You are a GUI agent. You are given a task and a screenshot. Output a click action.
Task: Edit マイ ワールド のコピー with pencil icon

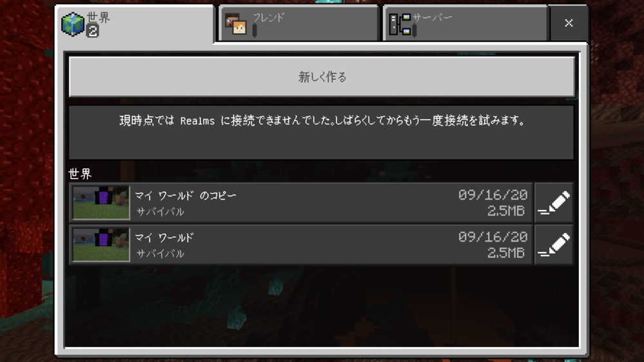(554, 203)
